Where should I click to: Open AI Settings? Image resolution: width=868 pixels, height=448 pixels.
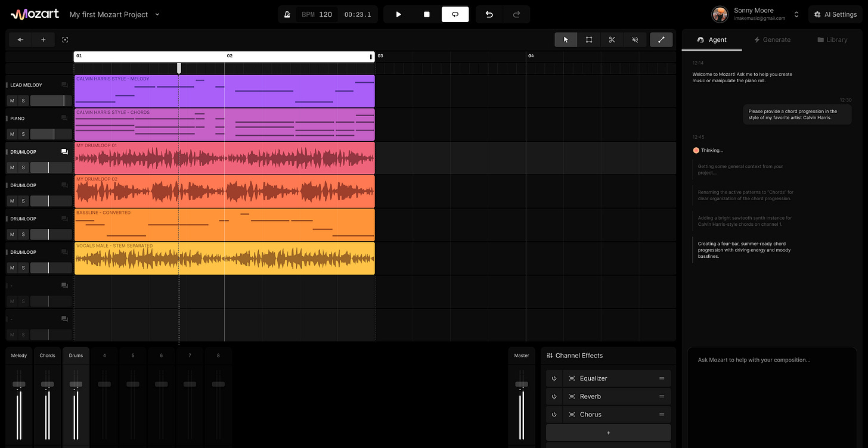[x=835, y=14]
